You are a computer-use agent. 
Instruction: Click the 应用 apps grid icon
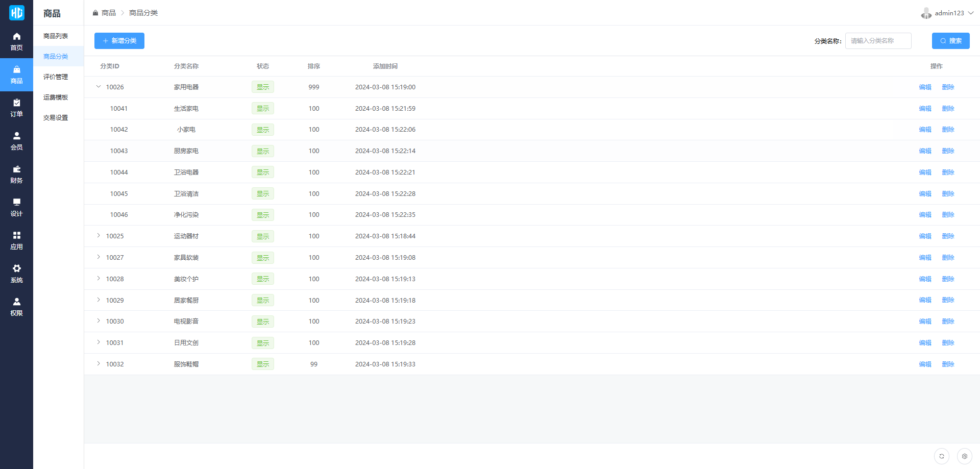coord(16,240)
